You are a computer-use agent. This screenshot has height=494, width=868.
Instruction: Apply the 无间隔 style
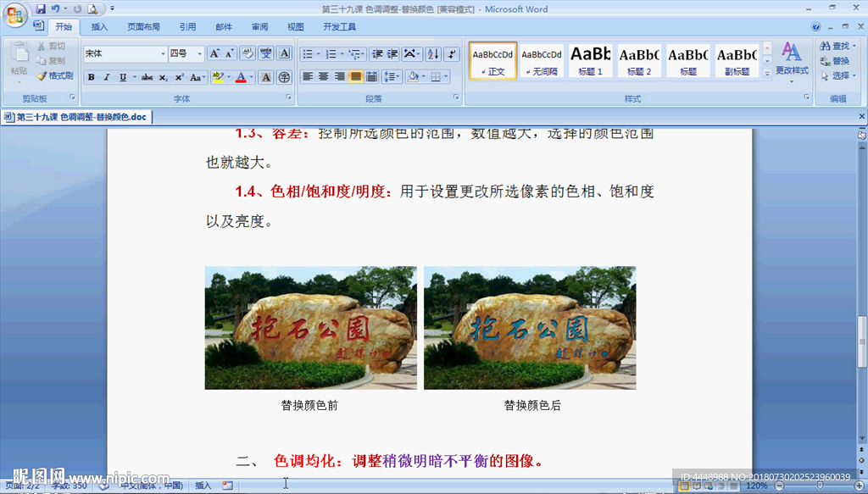point(542,60)
